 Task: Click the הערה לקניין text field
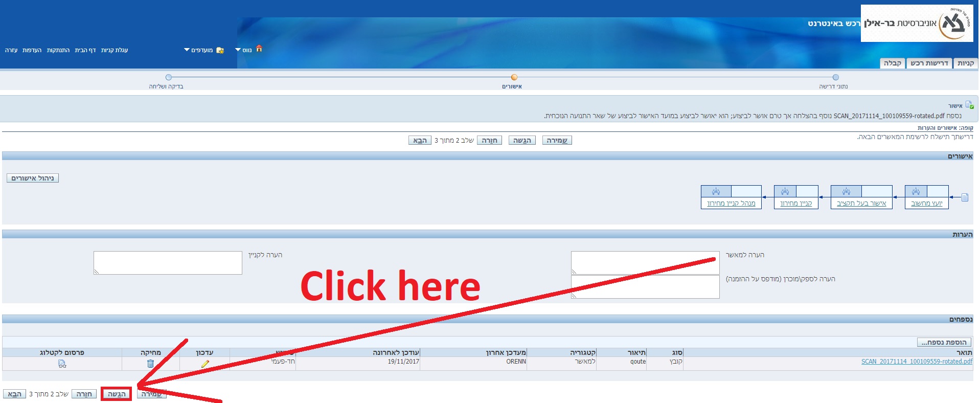(x=168, y=262)
